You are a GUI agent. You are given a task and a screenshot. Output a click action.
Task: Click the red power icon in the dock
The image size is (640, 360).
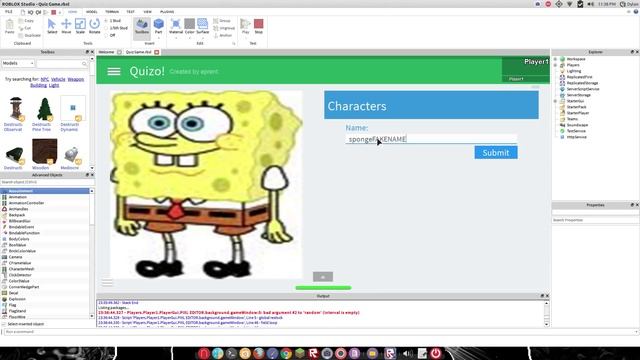click(436, 353)
